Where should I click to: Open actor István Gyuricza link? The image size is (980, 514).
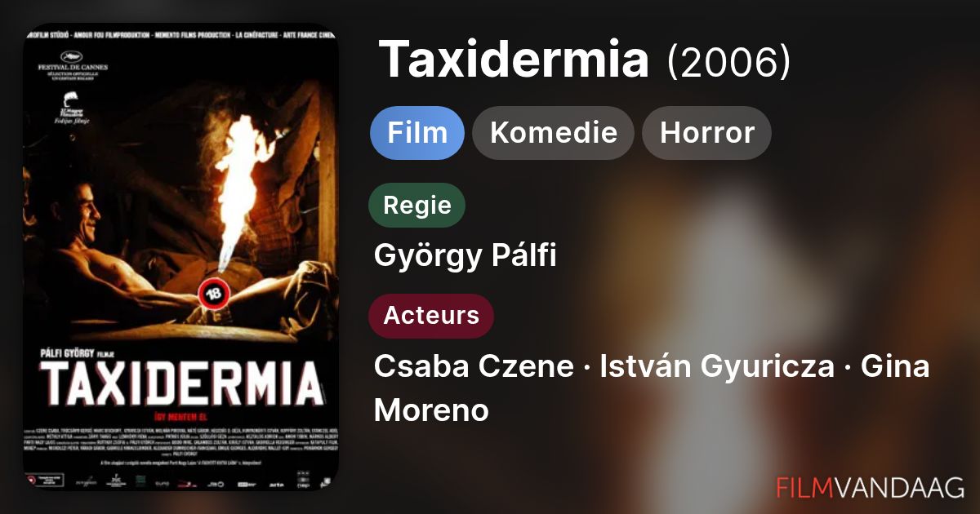click(717, 366)
